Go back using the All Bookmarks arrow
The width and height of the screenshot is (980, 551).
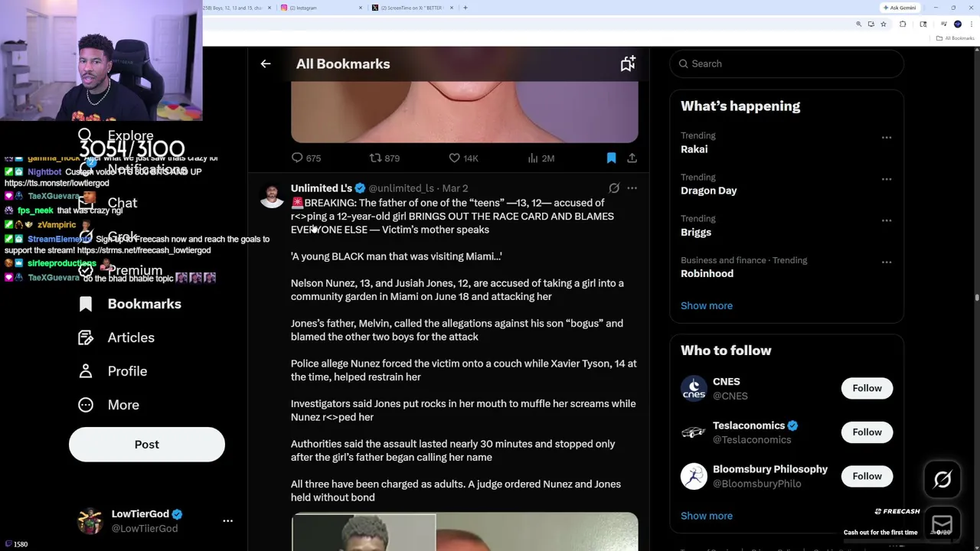point(266,64)
